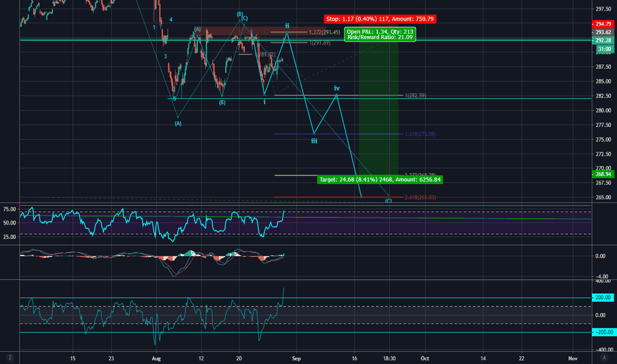This screenshot has width=617, height=364.
Task: Click the 293.62 price axis label
Action: (x=603, y=32)
